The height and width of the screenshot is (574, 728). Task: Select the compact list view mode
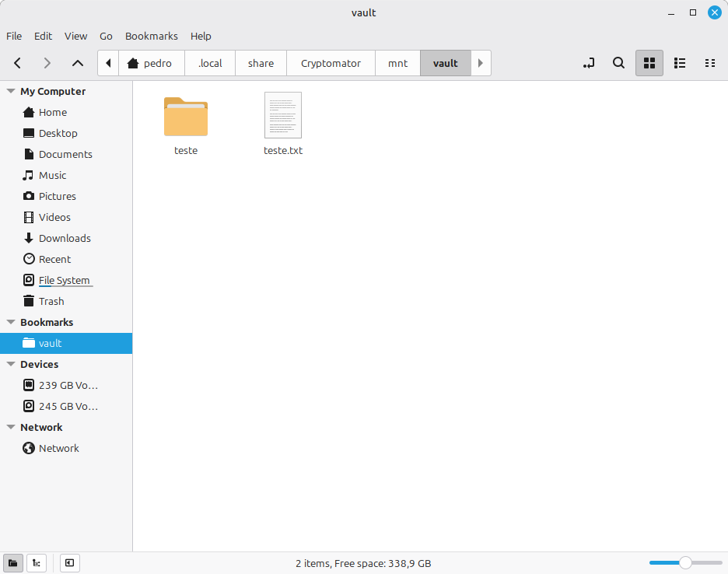click(709, 63)
